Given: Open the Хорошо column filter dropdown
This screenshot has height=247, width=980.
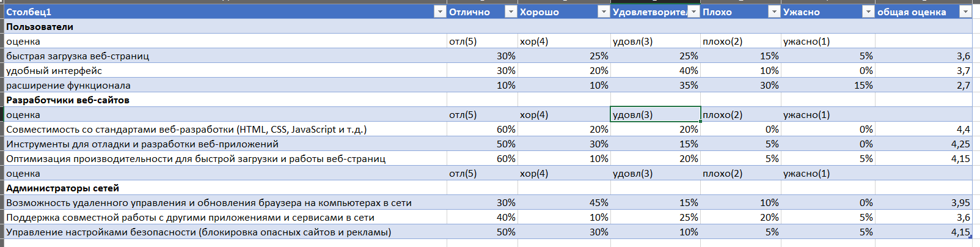Looking at the screenshot, I should pyautogui.click(x=603, y=12).
